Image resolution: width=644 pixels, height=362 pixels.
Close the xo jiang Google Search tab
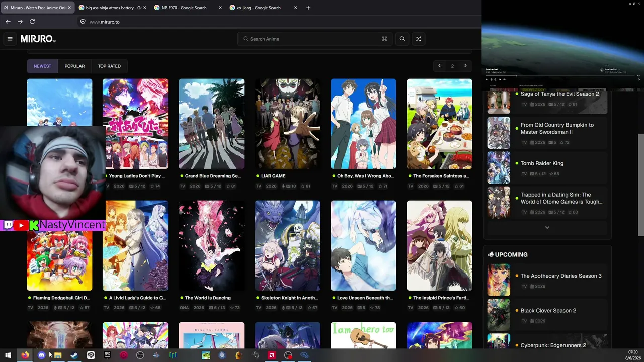coord(296,8)
